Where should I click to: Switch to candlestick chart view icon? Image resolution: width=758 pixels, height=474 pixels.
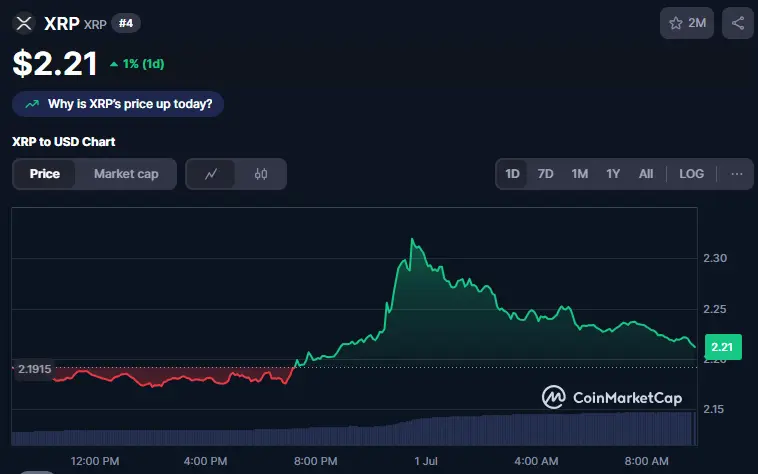(261, 174)
